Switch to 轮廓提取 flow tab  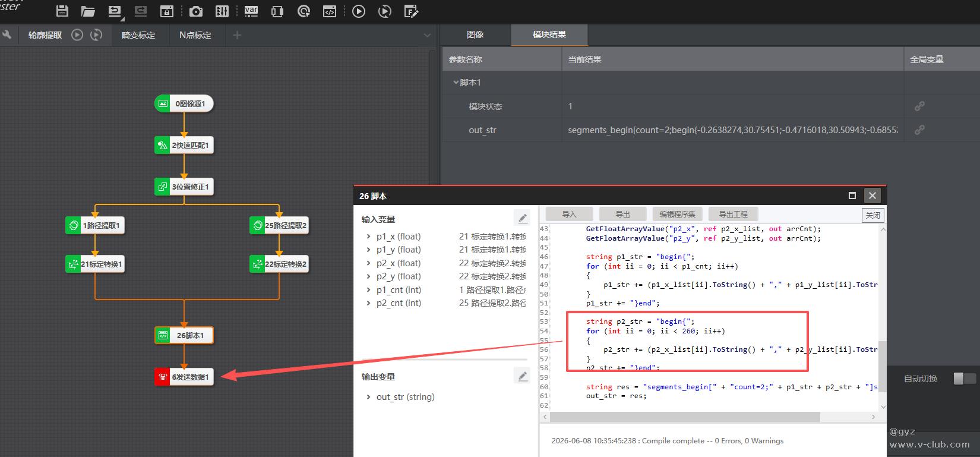(x=45, y=35)
